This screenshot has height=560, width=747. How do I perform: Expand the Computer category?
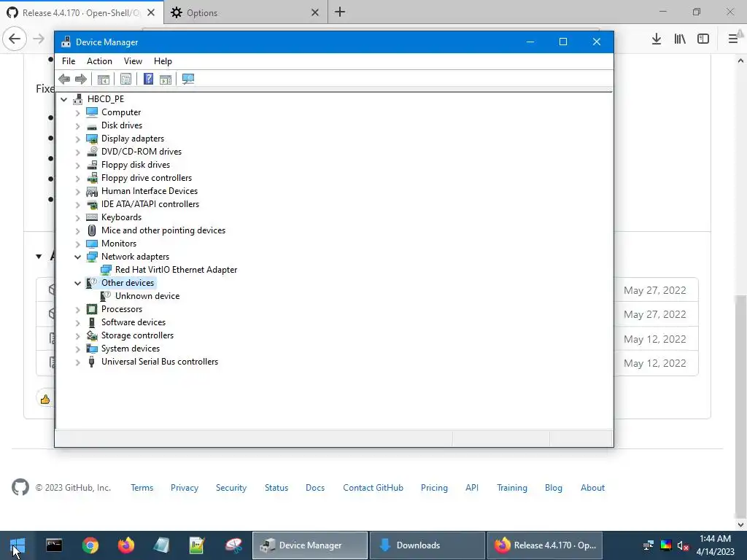coord(77,113)
